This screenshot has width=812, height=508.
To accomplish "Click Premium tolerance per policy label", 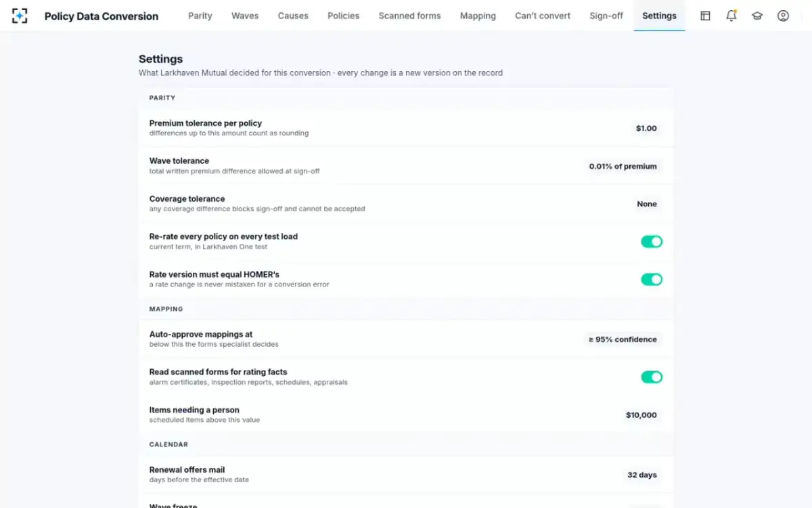I will pos(206,123).
